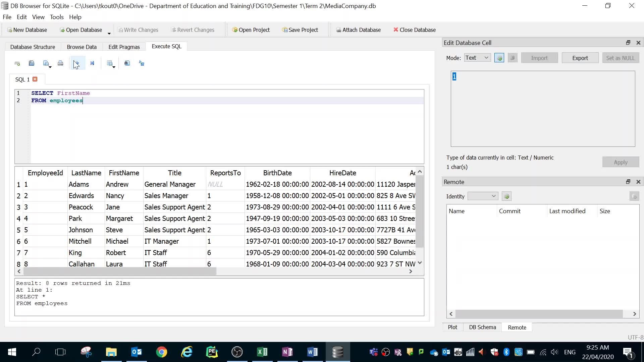Screen dimensions: 644x362
Task: Create a New Database
Action: tap(28, 30)
